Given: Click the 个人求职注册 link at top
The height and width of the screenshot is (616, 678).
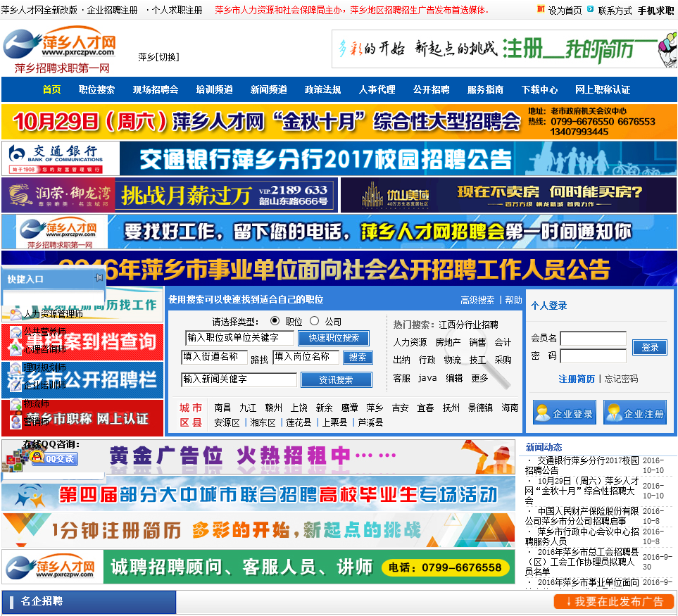Looking at the screenshot, I should tap(177, 10).
